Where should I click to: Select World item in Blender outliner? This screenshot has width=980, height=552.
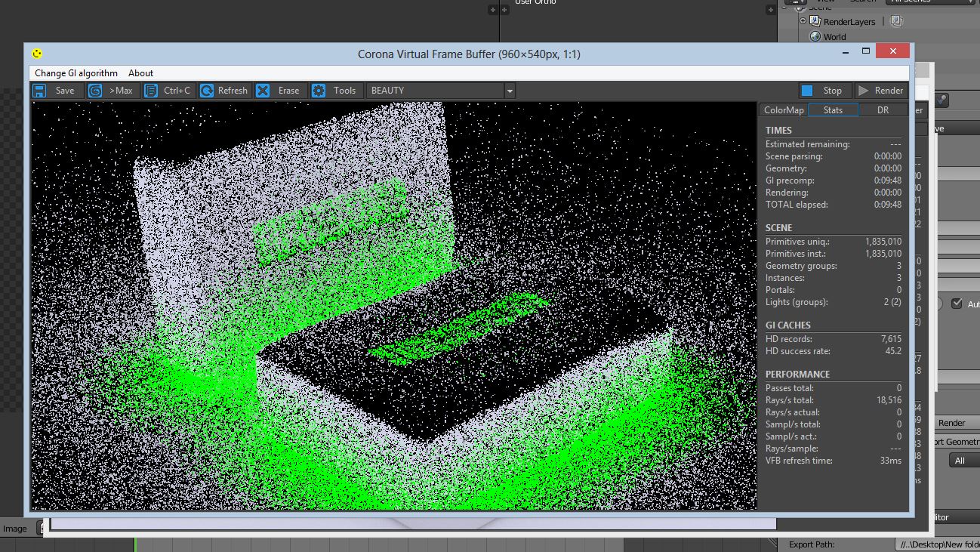[834, 36]
